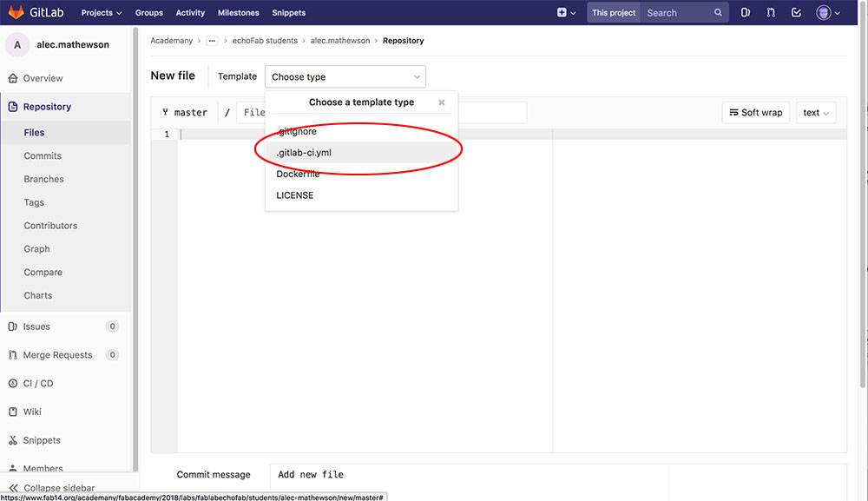This screenshot has height=501, width=868.
Task: Click the Merge Requests count badge 0
Action: tap(112, 355)
